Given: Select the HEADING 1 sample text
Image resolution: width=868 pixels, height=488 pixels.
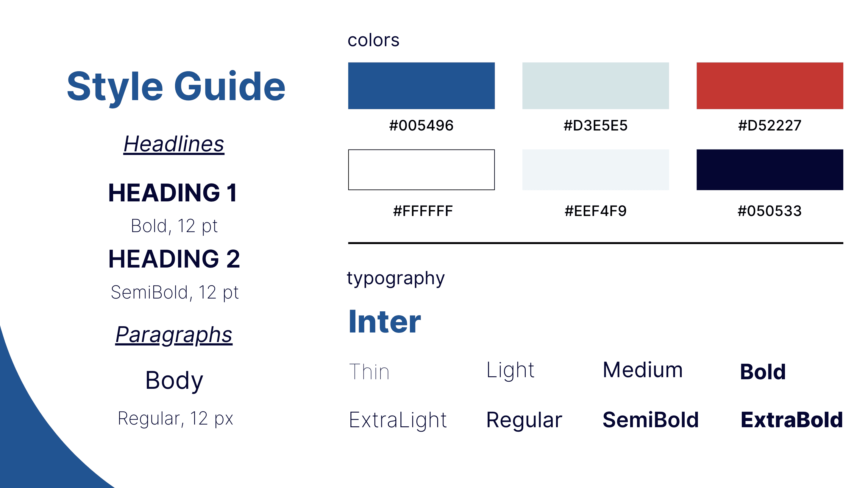Looking at the screenshot, I should coord(173,193).
